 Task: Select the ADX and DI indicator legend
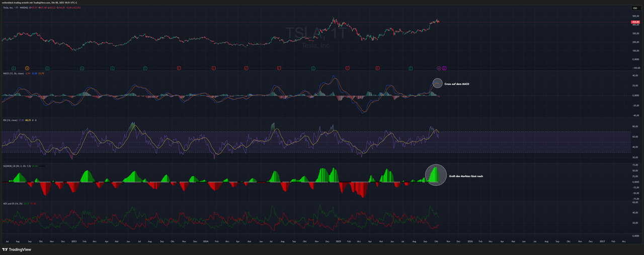click(12, 204)
